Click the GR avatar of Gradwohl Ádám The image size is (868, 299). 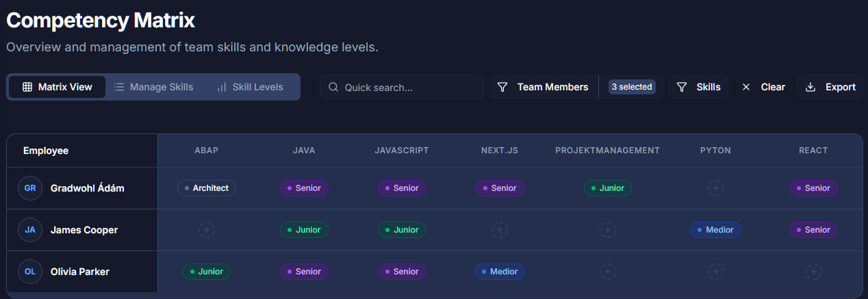pos(30,188)
